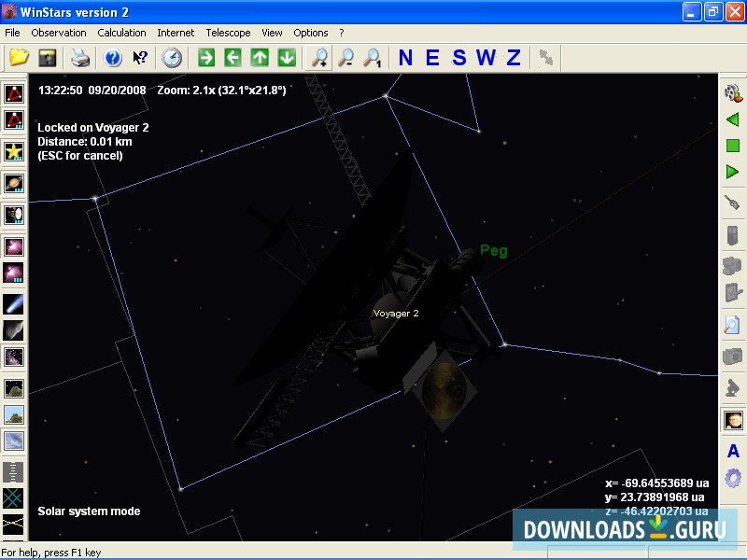Image resolution: width=747 pixels, height=560 pixels.
Task: Select the constellation panel icon in the left sidebar
Action: tap(13, 92)
